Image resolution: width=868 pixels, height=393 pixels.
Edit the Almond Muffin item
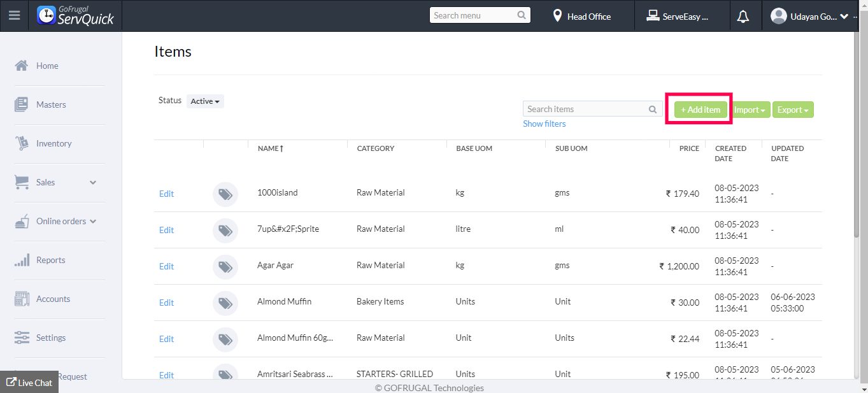[x=166, y=303]
